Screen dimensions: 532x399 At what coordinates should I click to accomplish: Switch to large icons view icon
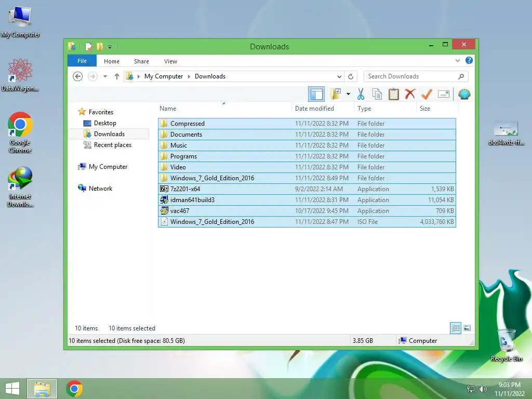click(467, 328)
